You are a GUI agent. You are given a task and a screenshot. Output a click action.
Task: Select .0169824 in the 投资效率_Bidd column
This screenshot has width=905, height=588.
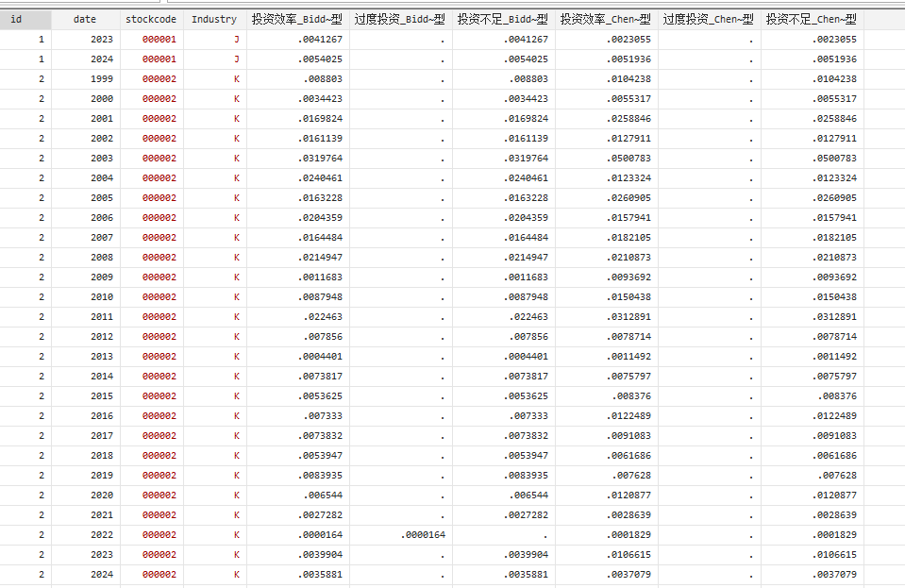(298, 118)
